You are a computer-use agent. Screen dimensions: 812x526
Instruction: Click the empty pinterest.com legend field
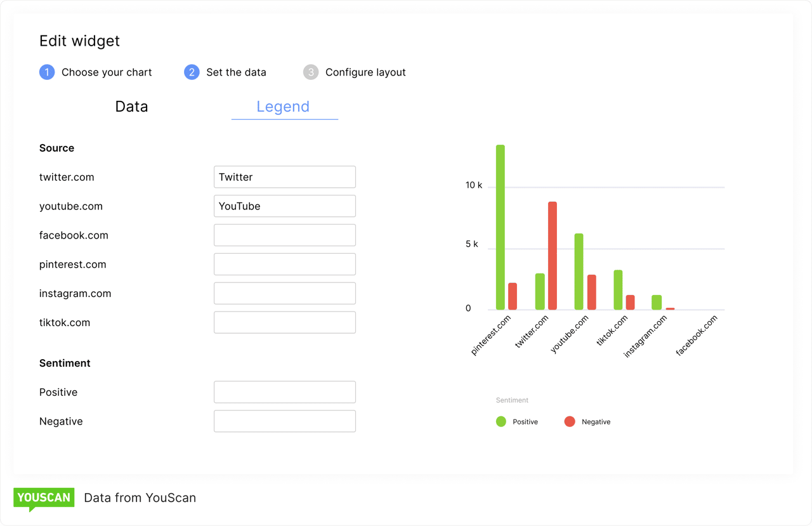pos(284,264)
